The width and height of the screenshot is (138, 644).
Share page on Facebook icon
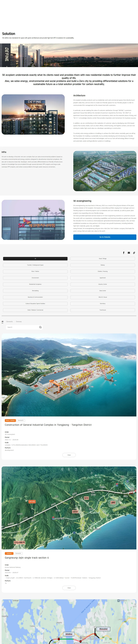[123, 253]
